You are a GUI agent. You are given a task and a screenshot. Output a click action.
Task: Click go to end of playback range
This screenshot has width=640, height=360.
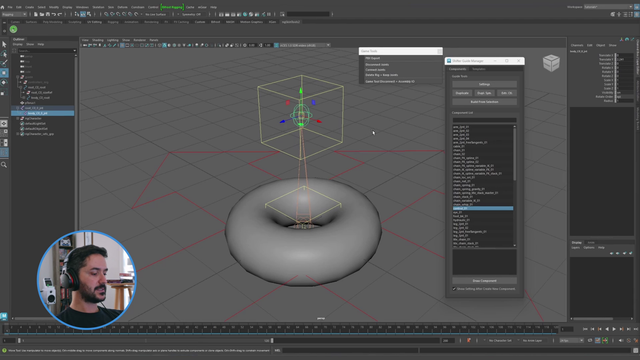tap(636, 329)
